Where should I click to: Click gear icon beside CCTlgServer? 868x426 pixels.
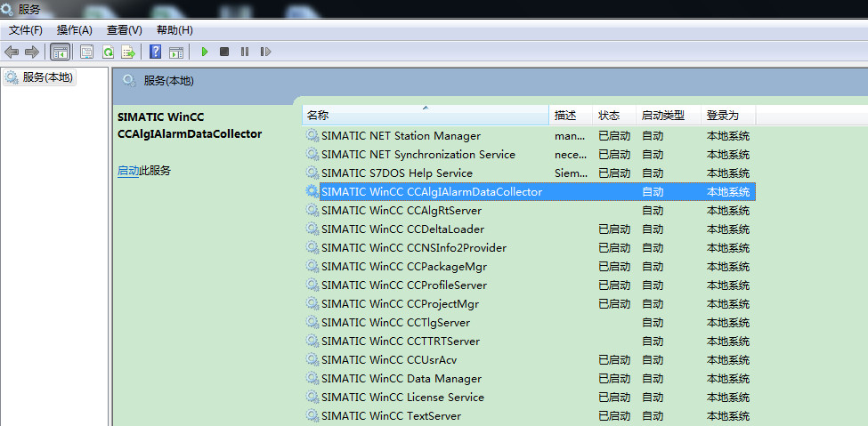click(312, 323)
